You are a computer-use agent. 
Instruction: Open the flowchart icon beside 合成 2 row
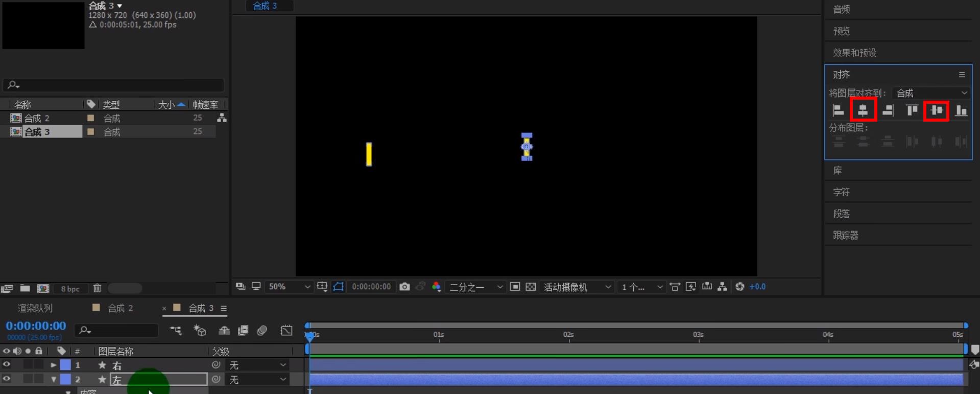click(x=222, y=118)
